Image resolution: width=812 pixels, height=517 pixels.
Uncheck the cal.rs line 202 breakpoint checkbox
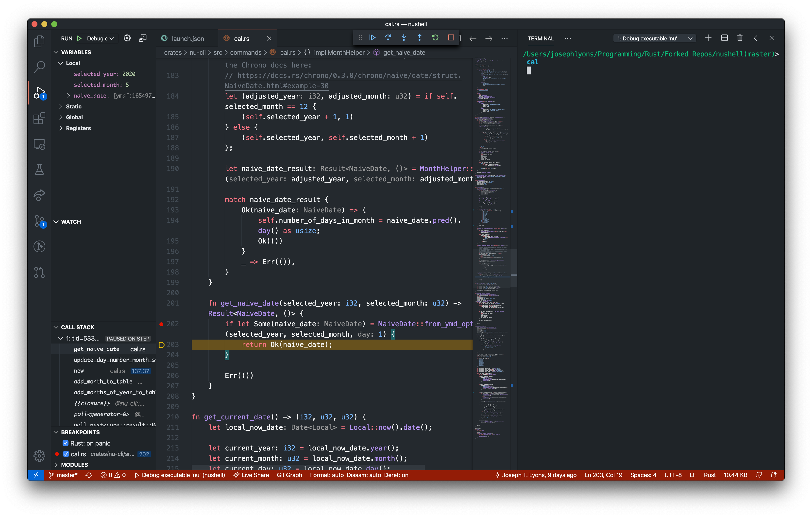pyautogui.click(x=66, y=454)
